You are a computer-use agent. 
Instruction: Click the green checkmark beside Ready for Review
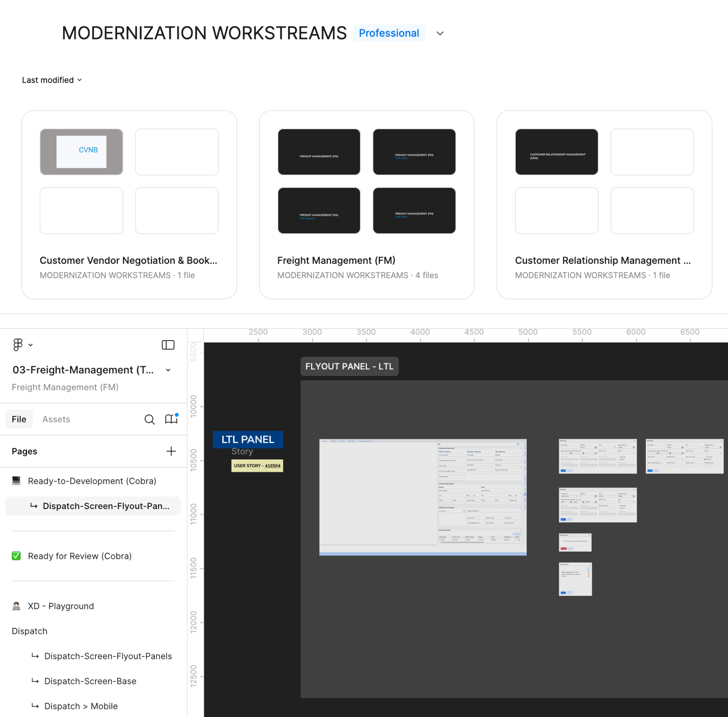pyautogui.click(x=16, y=556)
